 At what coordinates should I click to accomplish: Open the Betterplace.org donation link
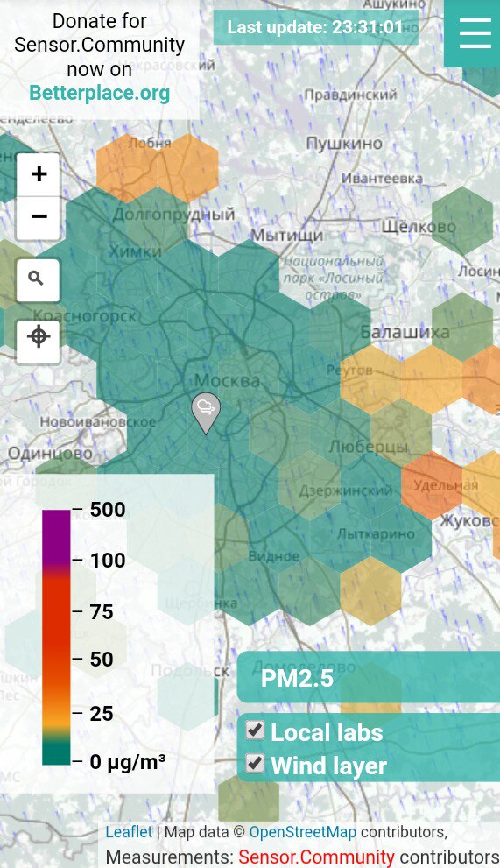click(100, 93)
